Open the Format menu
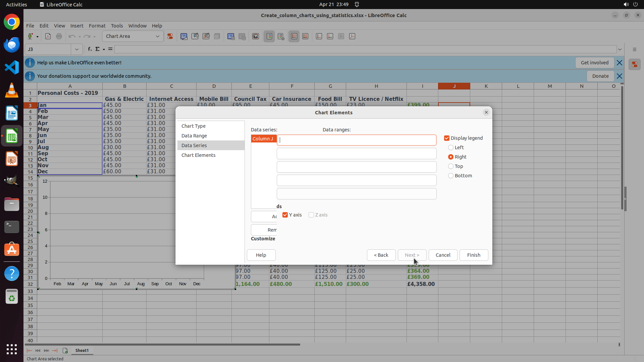This screenshot has width=644, height=362. (97, 26)
